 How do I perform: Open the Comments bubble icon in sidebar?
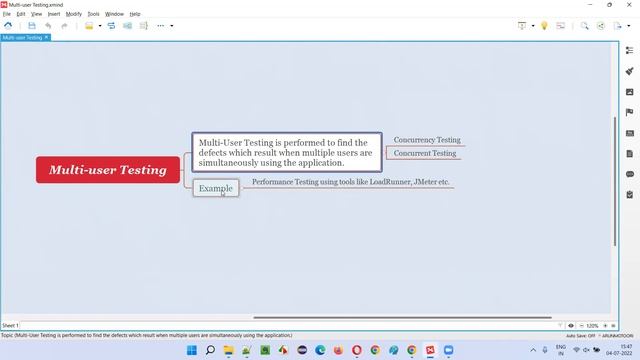[x=629, y=174]
